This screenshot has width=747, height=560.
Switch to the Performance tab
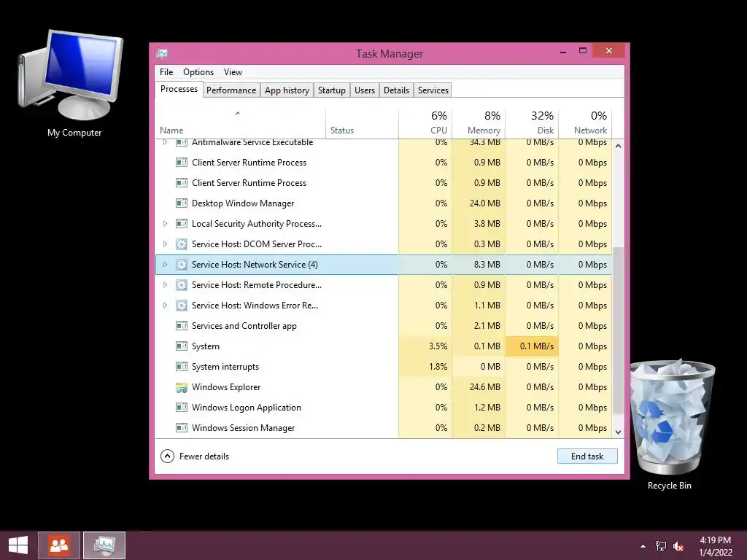pyautogui.click(x=231, y=90)
